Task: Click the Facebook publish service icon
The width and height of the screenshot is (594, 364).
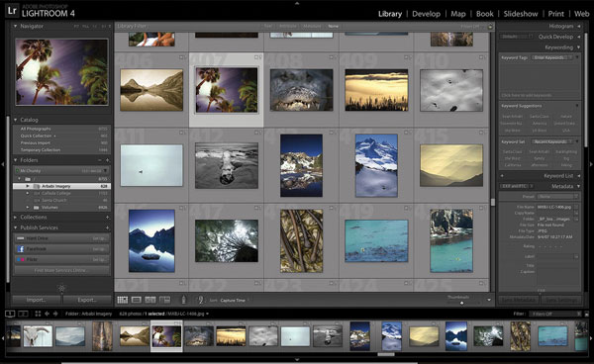Action: (x=21, y=249)
